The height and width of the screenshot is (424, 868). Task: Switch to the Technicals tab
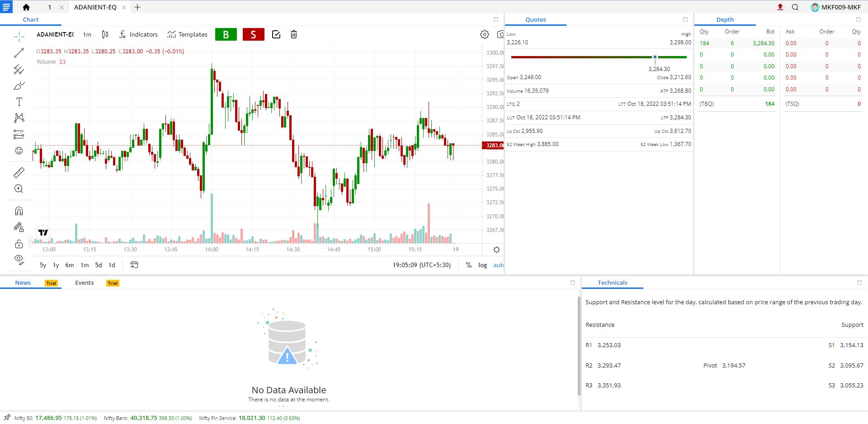[613, 283]
